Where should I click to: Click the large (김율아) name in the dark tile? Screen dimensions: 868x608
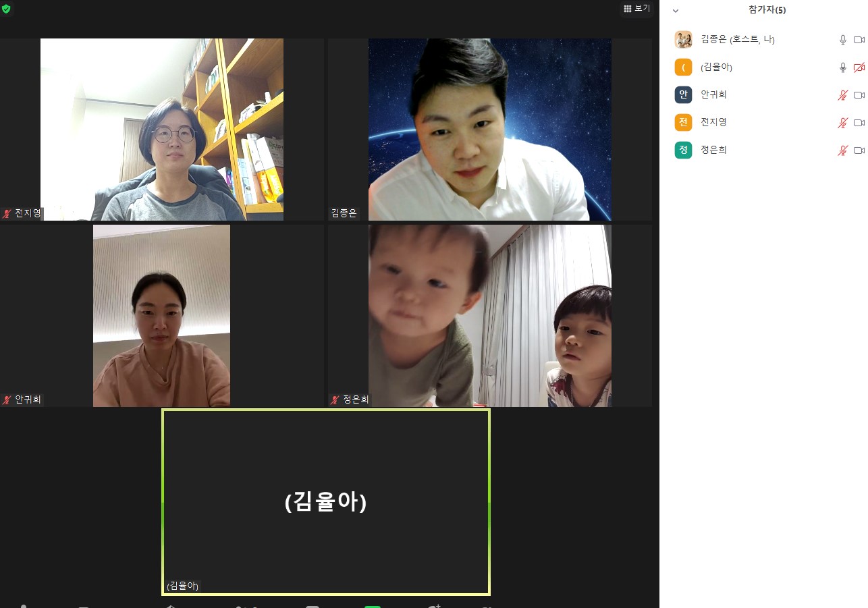(x=326, y=502)
